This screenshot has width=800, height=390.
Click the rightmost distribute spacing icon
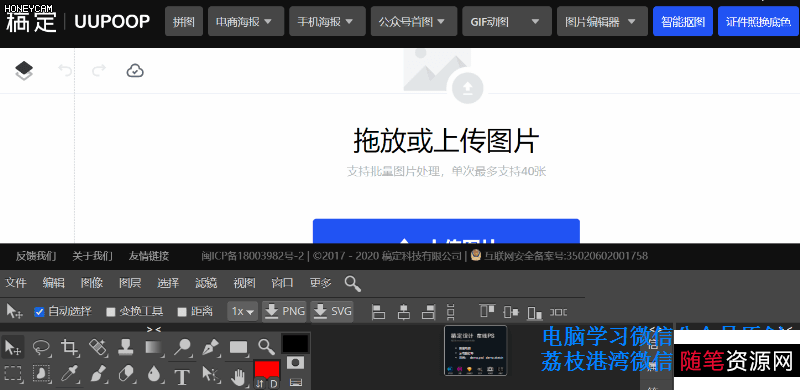559,311
